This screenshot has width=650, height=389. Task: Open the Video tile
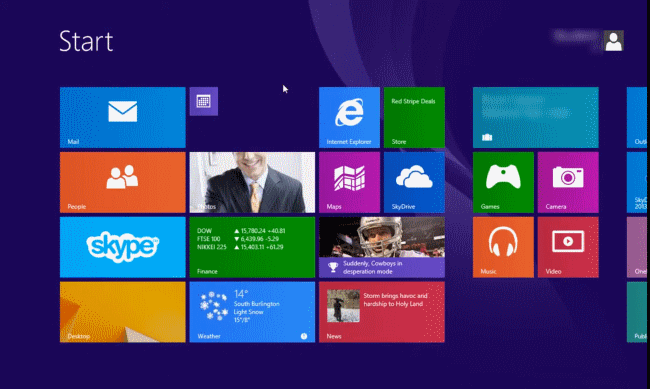568,247
